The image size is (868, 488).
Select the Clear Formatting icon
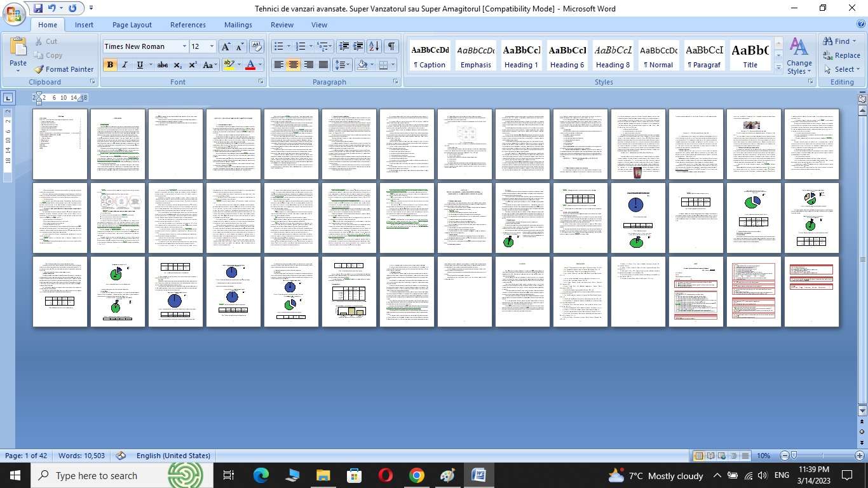pos(257,46)
